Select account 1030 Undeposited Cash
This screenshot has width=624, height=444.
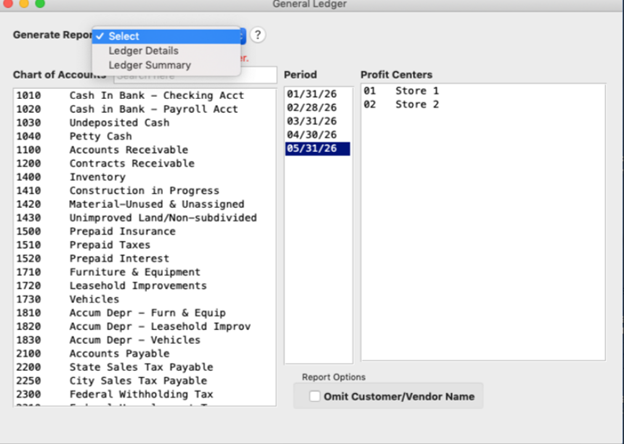tap(144, 123)
